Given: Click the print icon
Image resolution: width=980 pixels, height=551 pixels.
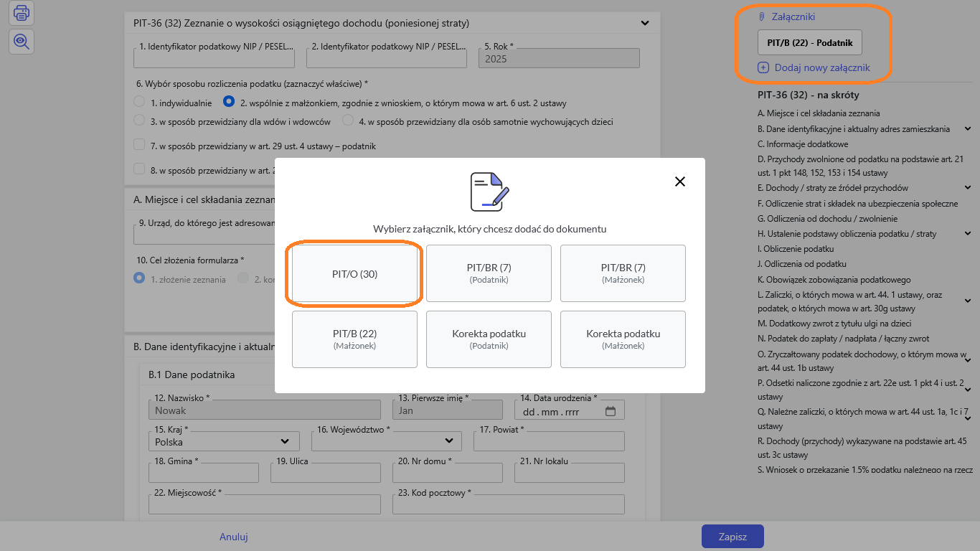Looking at the screenshot, I should [22, 12].
